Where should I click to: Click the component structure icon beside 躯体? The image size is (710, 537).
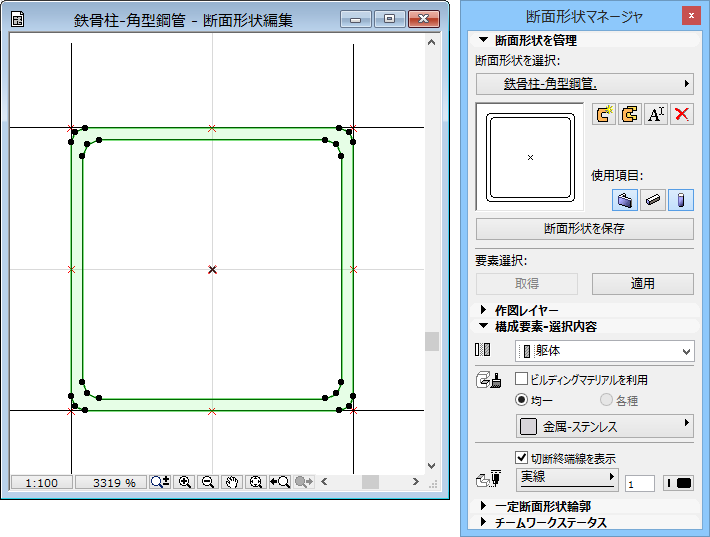(483, 350)
